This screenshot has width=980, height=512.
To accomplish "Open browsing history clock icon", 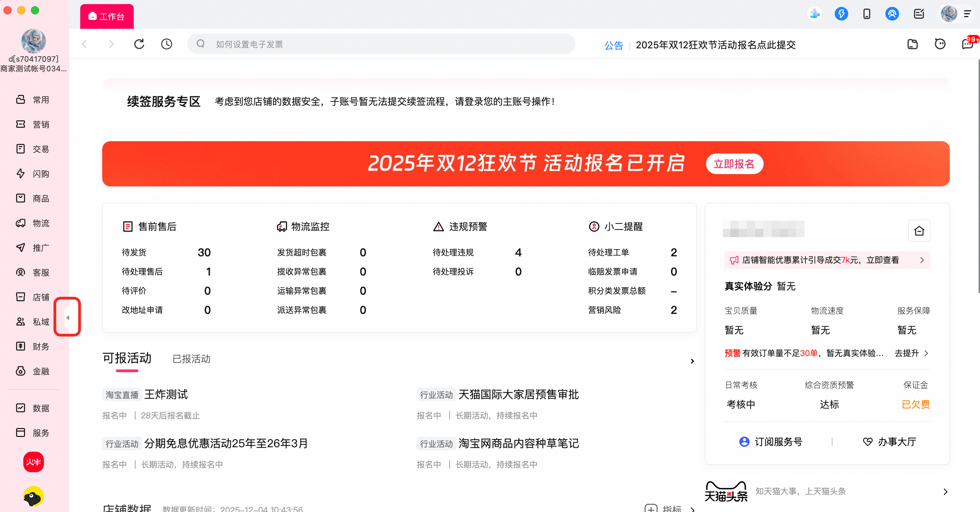I will coord(167,44).
